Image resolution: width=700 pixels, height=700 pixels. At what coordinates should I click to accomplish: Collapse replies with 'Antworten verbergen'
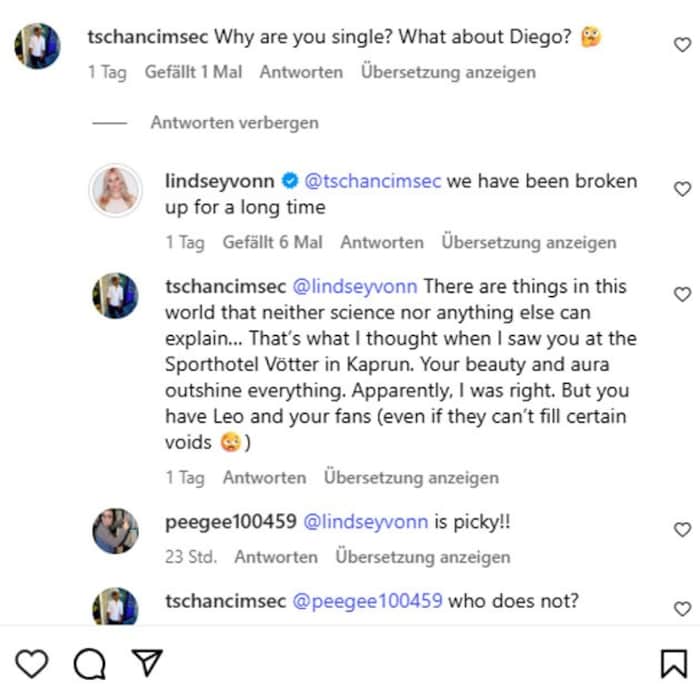coord(234,123)
